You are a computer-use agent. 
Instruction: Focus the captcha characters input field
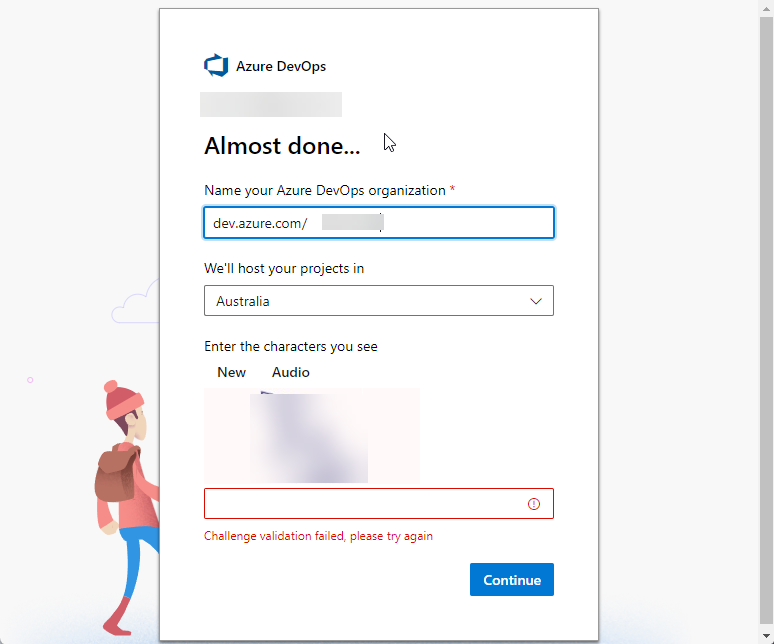[x=379, y=503]
